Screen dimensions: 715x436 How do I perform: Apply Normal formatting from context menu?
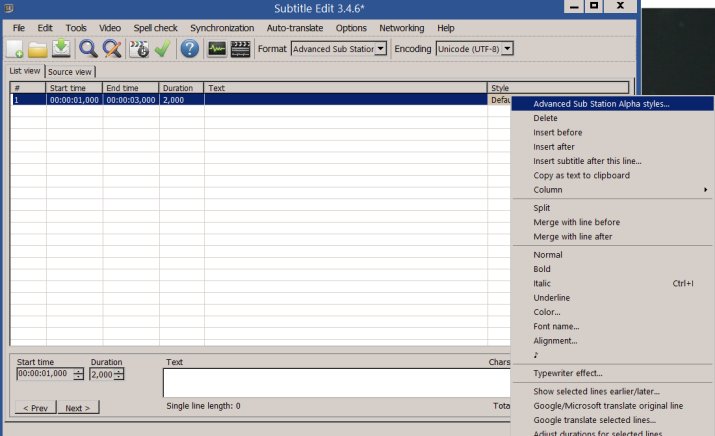612,255
